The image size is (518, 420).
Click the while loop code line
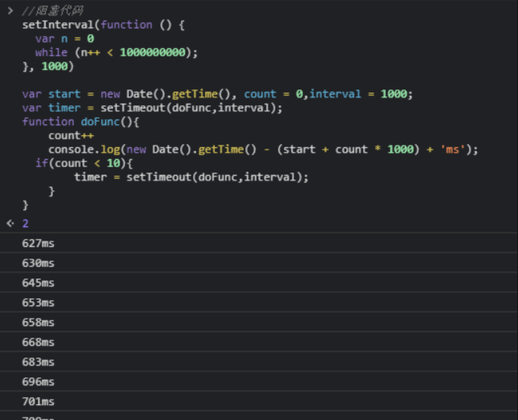(116, 52)
